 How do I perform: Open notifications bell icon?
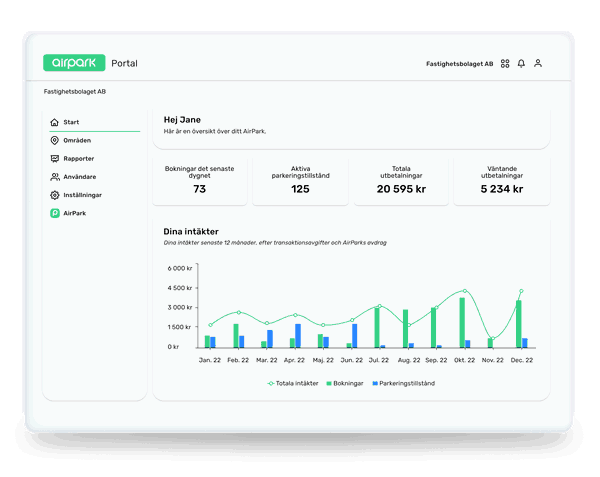click(521, 63)
